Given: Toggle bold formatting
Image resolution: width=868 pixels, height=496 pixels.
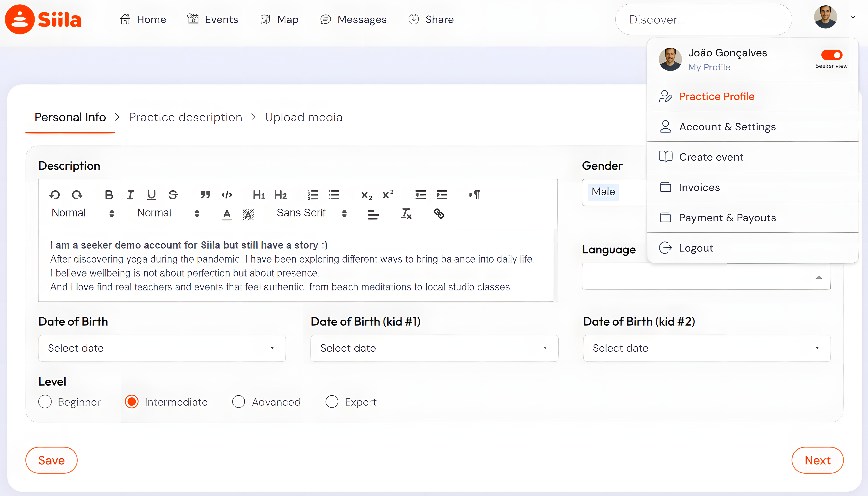Looking at the screenshot, I should pos(109,195).
